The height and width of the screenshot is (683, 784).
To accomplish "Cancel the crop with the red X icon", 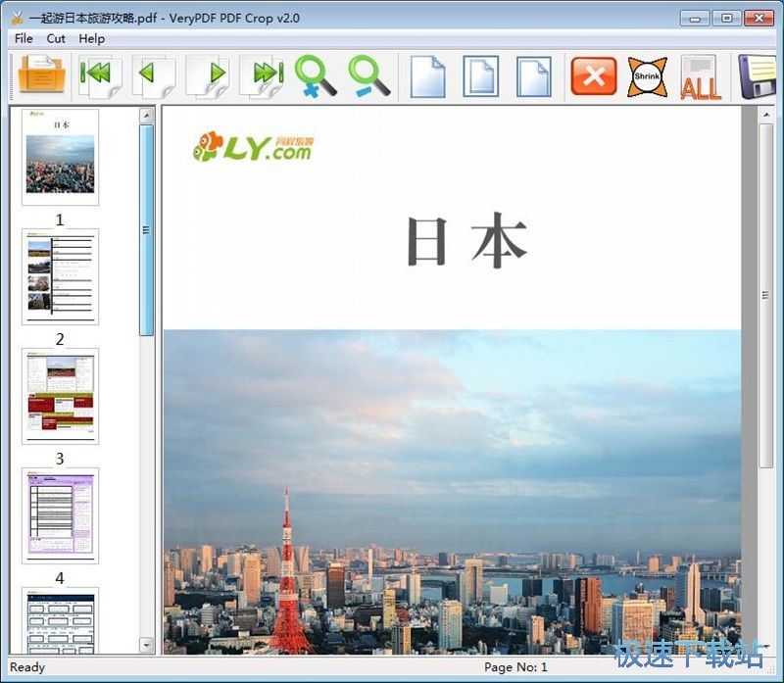I will pyautogui.click(x=592, y=75).
